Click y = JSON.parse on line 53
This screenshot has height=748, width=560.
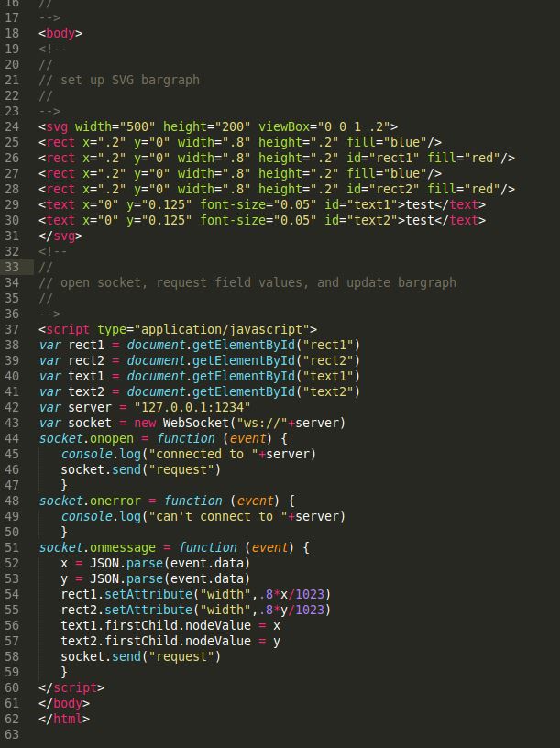point(112,579)
